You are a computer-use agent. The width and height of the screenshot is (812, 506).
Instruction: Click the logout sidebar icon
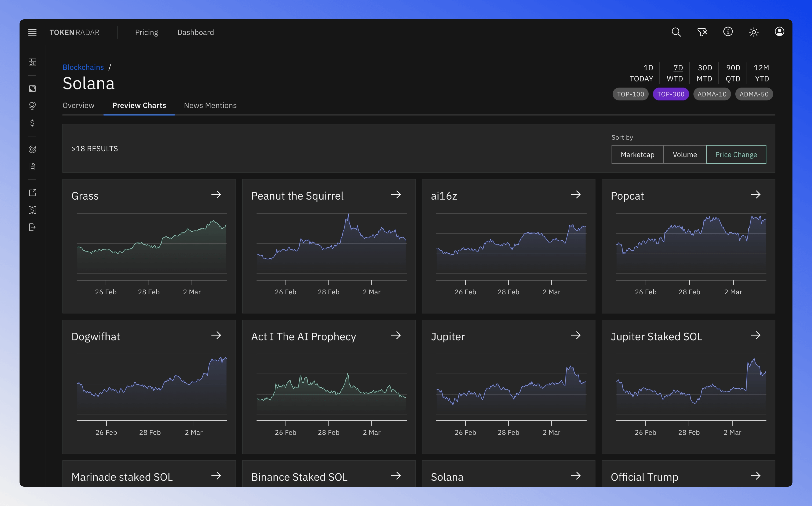[32, 228]
